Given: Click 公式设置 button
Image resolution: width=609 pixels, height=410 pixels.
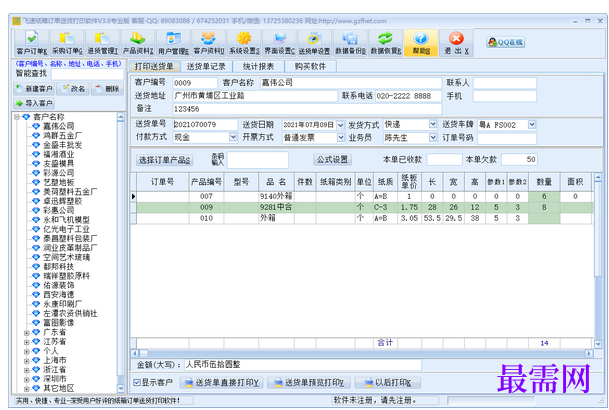Looking at the screenshot, I should 332,159.
